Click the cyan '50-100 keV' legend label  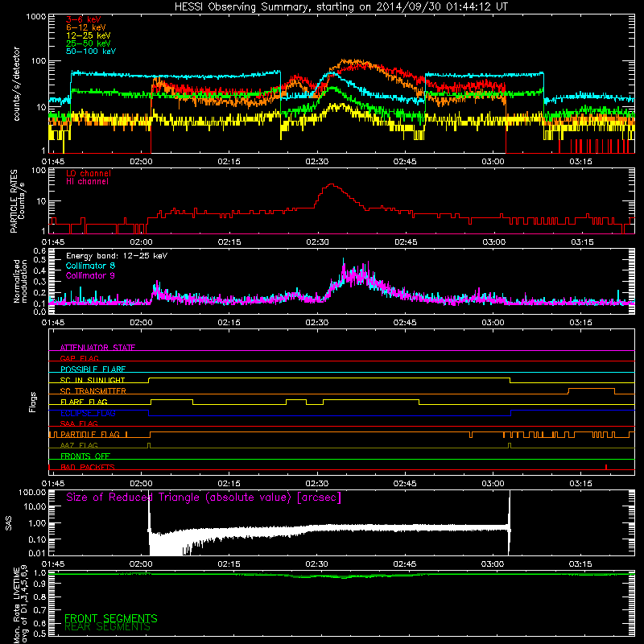click(91, 52)
